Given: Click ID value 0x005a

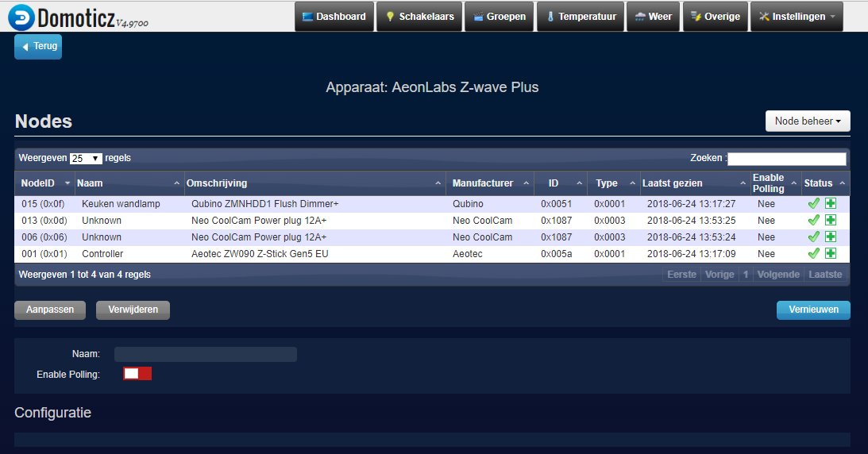Looking at the screenshot, I should pos(557,254).
